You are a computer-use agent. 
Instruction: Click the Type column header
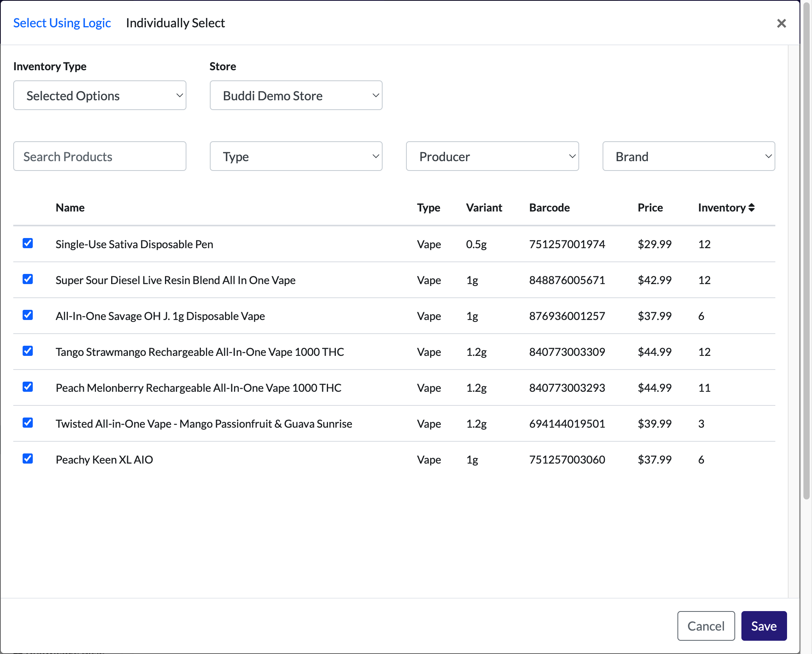[429, 208]
